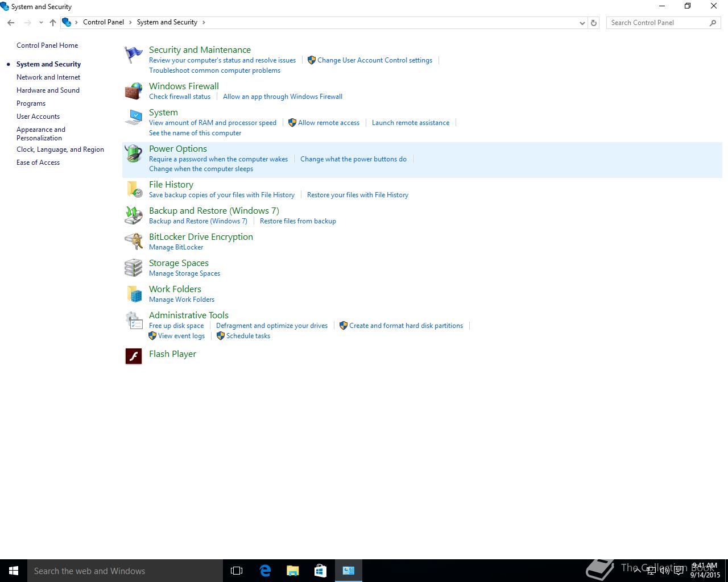The width and height of the screenshot is (728, 582).
Task: Click the search magnifier icon
Action: (x=713, y=23)
